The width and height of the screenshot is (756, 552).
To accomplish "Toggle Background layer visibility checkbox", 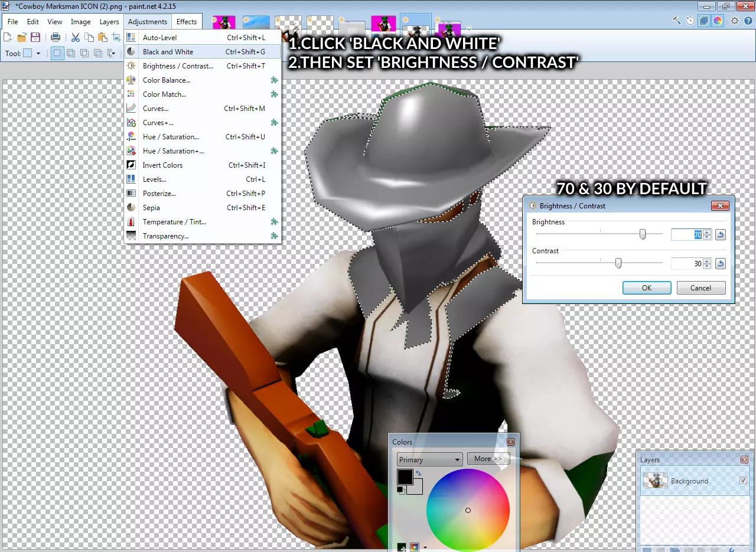I will pyautogui.click(x=743, y=481).
